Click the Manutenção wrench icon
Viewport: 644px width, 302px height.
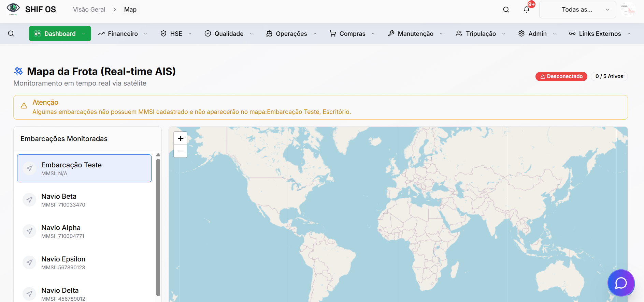click(391, 33)
